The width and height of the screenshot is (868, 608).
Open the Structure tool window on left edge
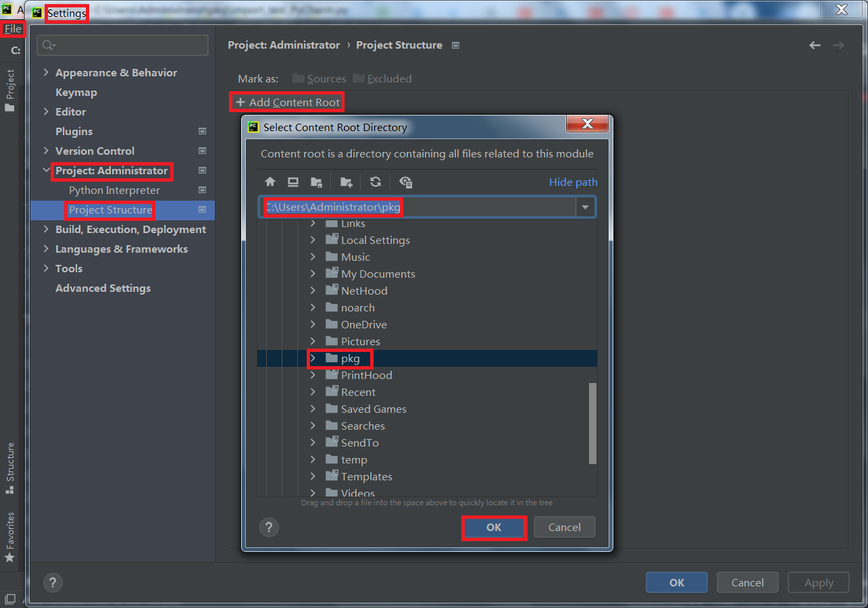pyautogui.click(x=9, y=467)
